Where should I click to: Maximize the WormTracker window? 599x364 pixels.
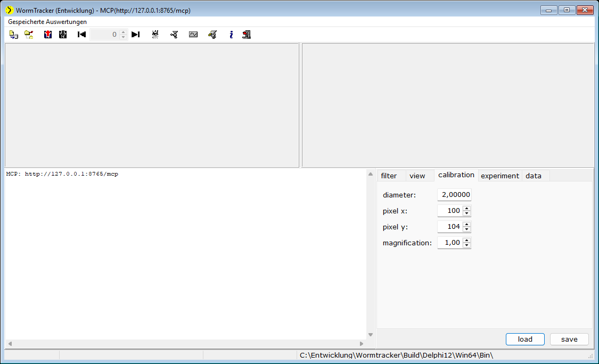[567, 10]
